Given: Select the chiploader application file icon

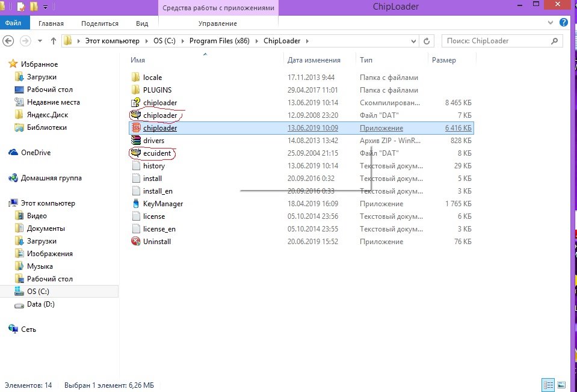Looking at the screenshot, I should click(136, 128).
